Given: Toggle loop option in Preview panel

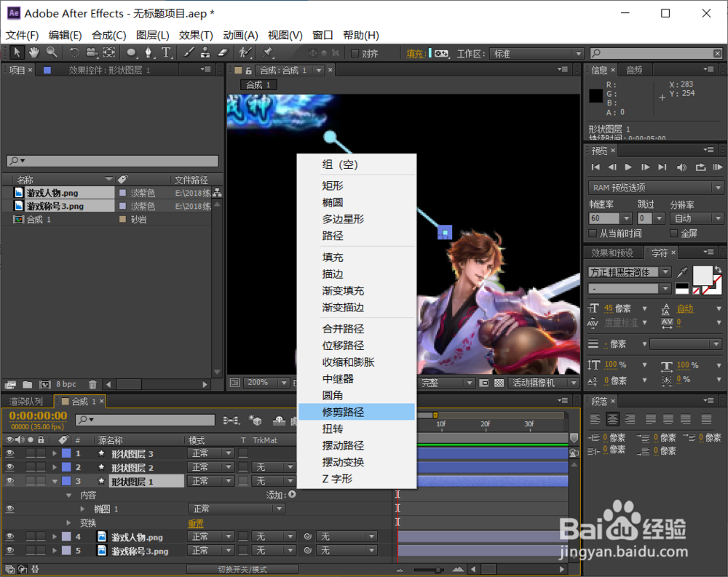Looking at the screenshot, I should (x=700, y=167).
